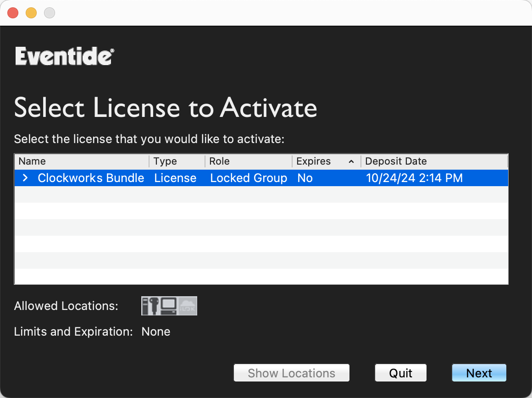
Task: Click the Select License to Activate heading
Action: click(x=166, y=108)
